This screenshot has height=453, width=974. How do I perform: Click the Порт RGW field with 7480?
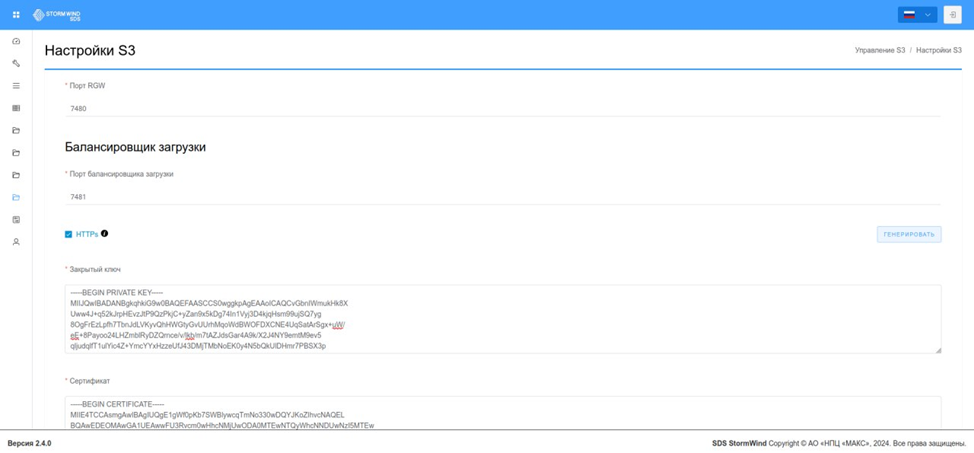tap(503, 108)
